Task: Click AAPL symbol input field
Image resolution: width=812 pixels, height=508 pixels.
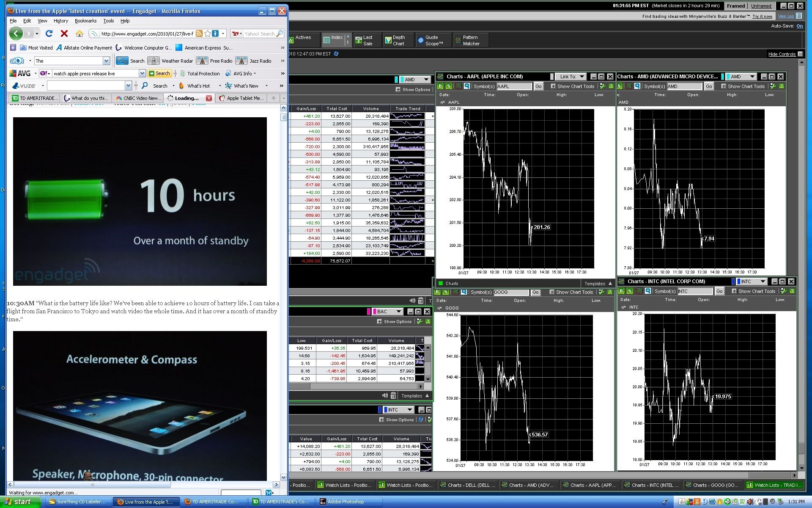Action: (x=514, y=86)
